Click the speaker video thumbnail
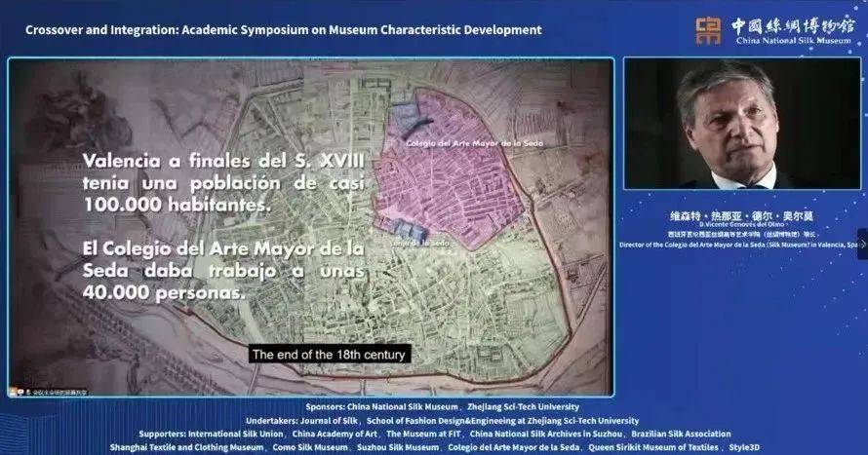Screen dimensions: 868x455 [x=740, y=124]
